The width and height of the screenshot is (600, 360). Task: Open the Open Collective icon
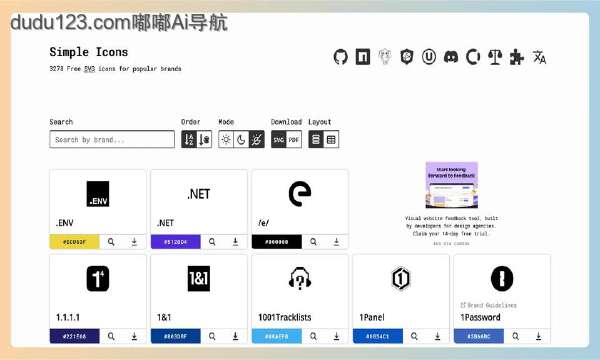click(473, 57)
